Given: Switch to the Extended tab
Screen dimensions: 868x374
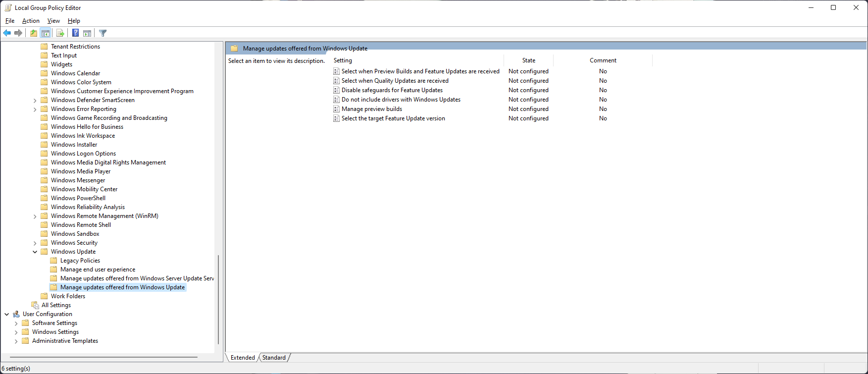Looking at the screenshot, I should pos(243,358).
